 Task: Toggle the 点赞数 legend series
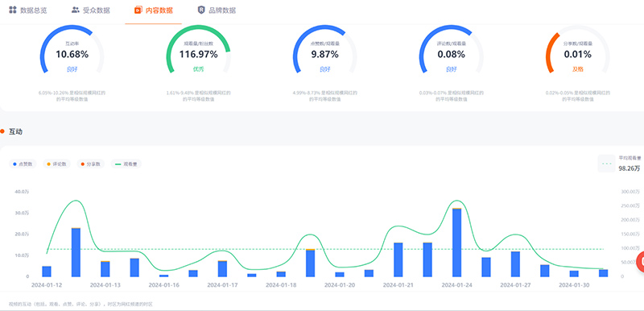coord(23,164)
